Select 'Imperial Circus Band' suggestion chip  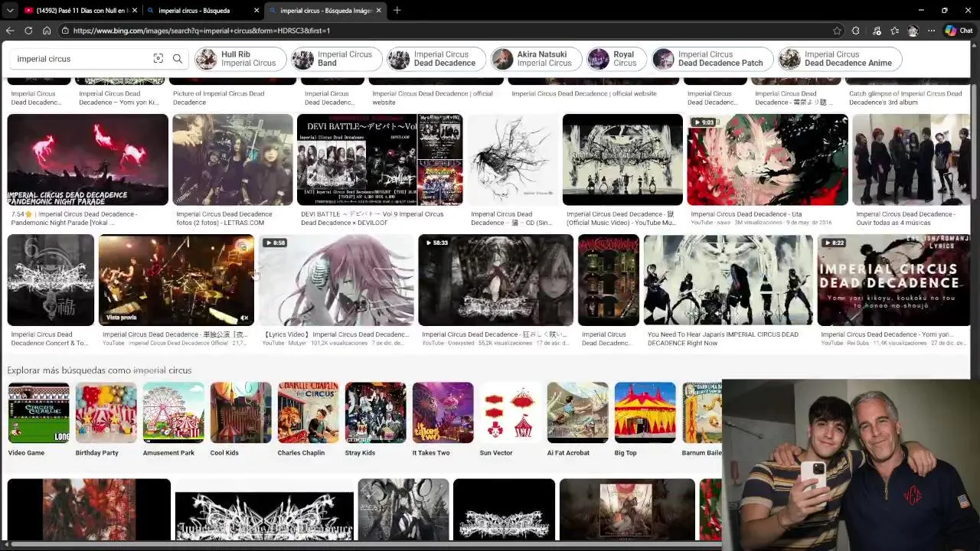click(336, 59)
